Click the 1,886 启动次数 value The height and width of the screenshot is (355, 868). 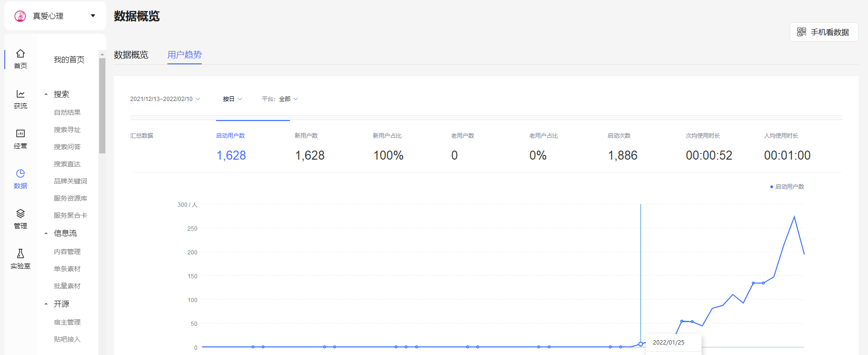point(623,155)
